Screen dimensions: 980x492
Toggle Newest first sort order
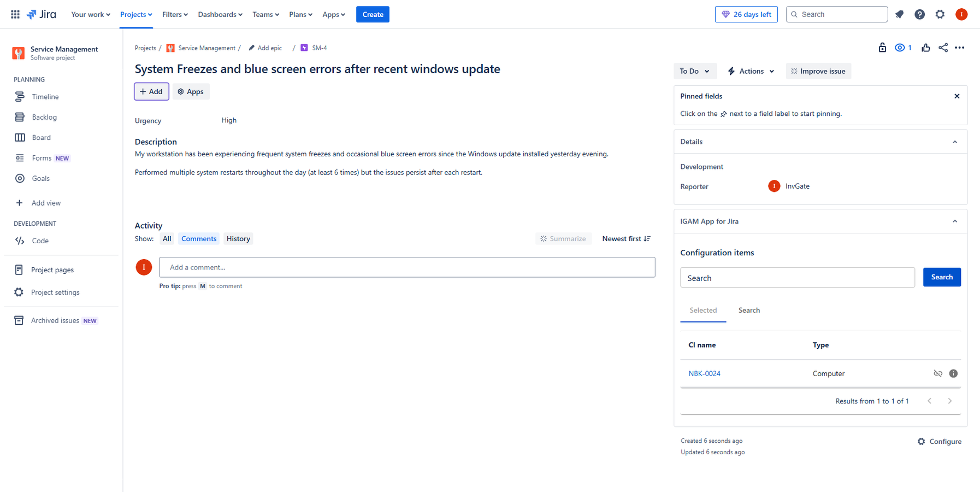[626, 238]
